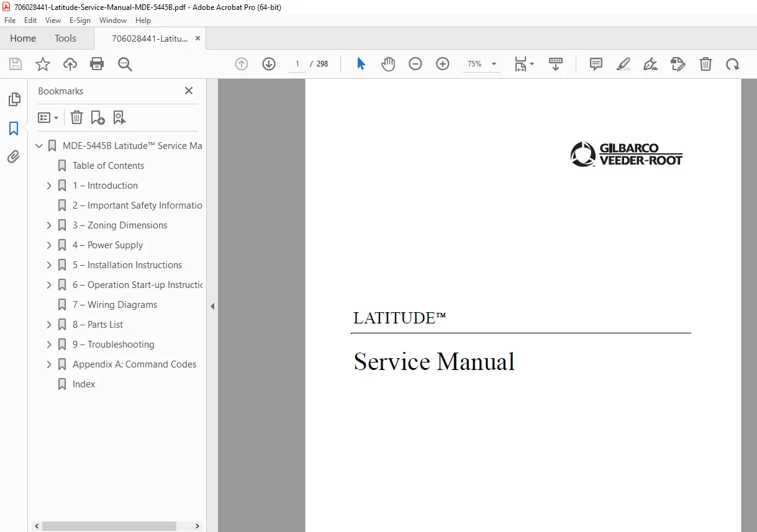Open 2 – Important Safety Information bookmark

[x=137, y=205]
